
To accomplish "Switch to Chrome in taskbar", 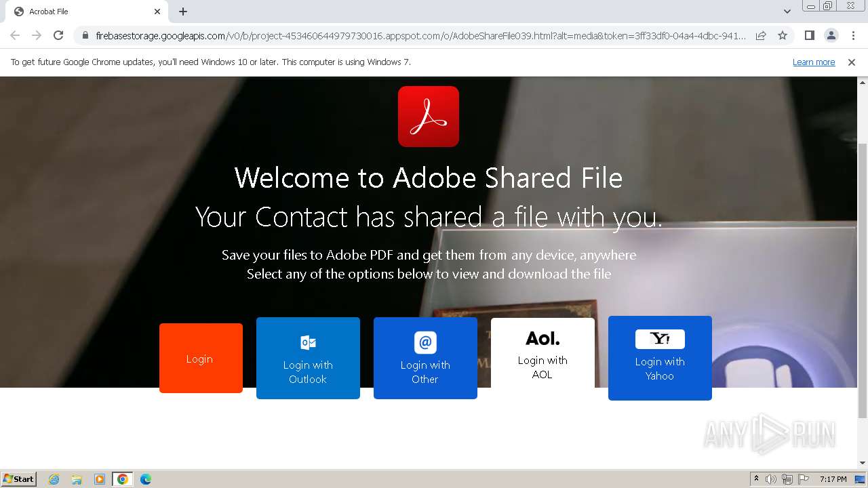I will (123, 479).
